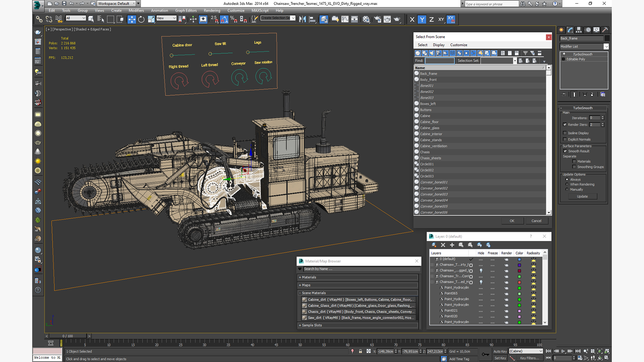Open the Modifier List dropdown
Image resolution: width=644 pixels, height=362 pixels.
(x=584, y=47)
